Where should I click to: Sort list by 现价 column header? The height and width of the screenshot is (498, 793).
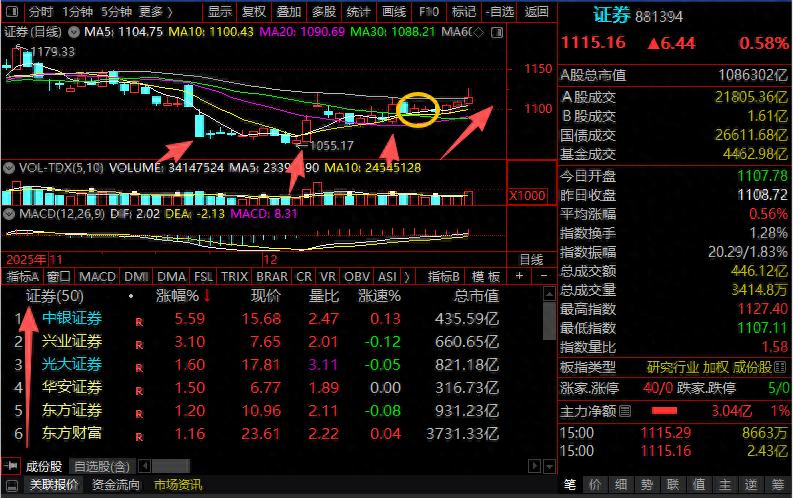266,296
